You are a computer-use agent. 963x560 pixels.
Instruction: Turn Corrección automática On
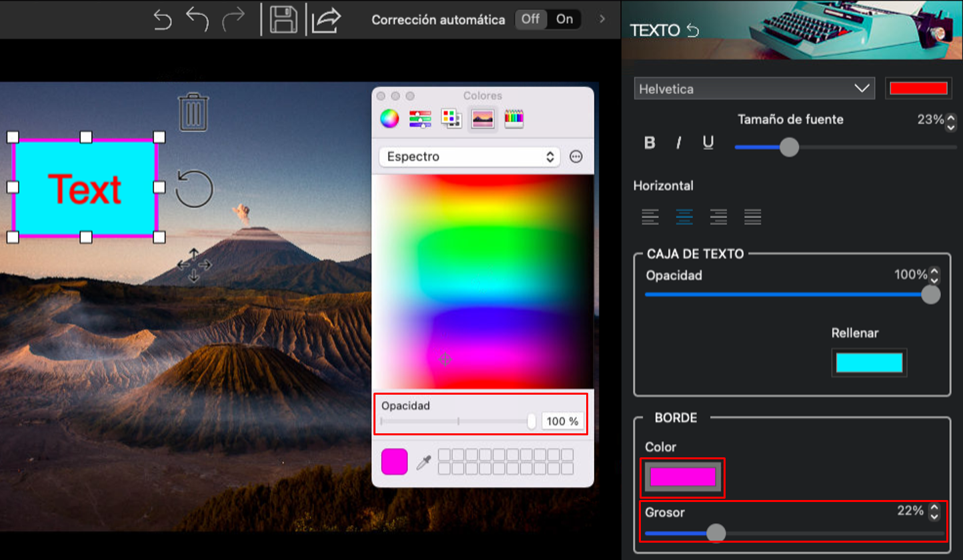pyautogui.click(x=564, y=19)
